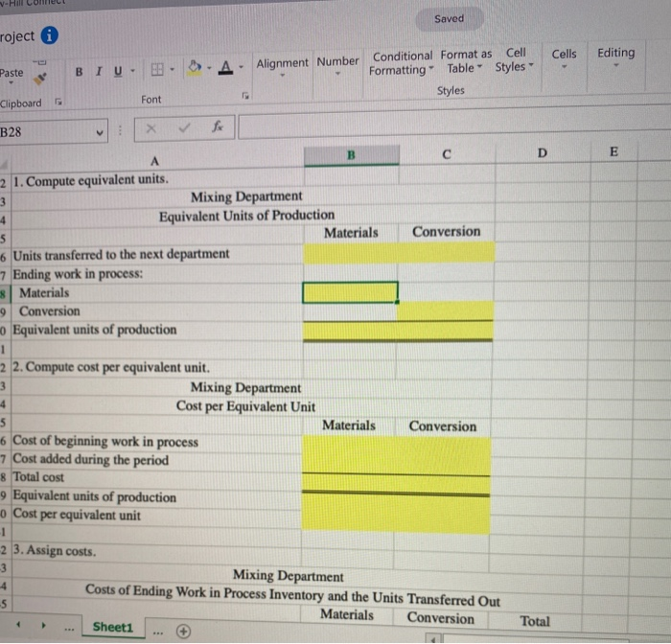This screenshot has width=671, height=644.
Task: Click the Format Painter brush icon
Action: point(40,79)
